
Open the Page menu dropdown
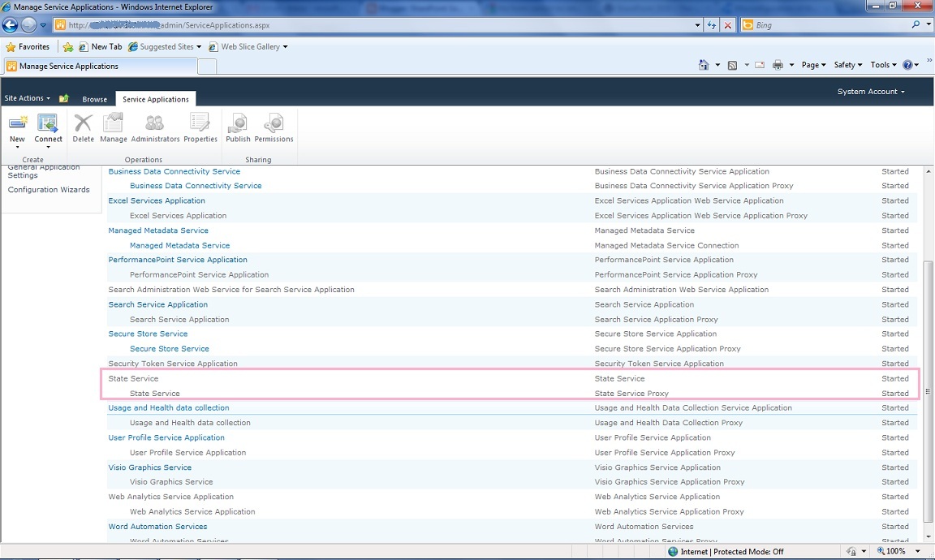[x=813, y=65]
